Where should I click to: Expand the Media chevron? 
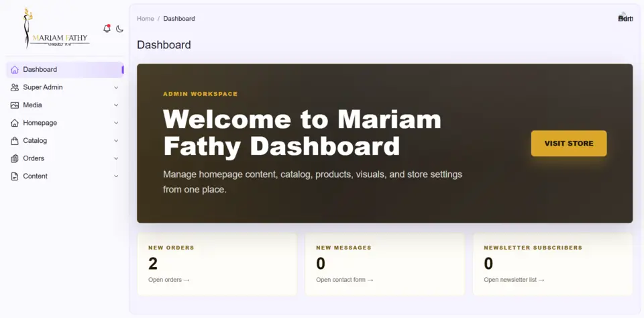tap(116, 105)
